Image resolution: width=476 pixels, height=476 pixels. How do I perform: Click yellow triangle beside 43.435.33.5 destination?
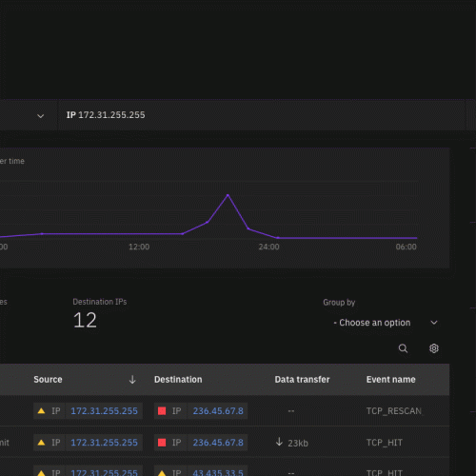(162, 473)
